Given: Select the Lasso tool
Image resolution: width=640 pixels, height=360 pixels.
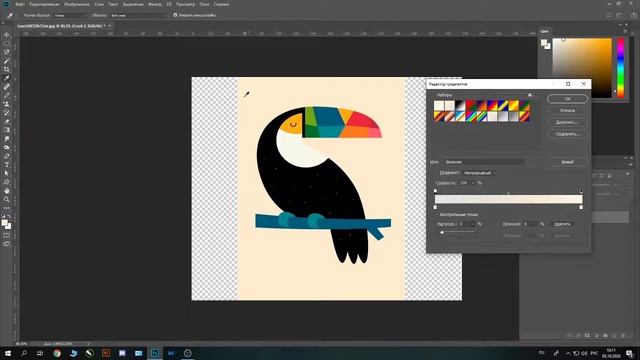Looking at the screenshot, I should pos(7,52).
